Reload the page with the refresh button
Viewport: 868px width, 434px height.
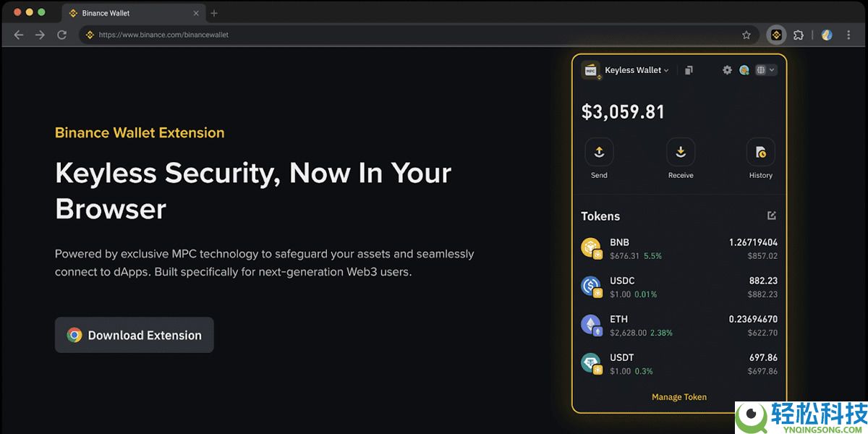62,35
